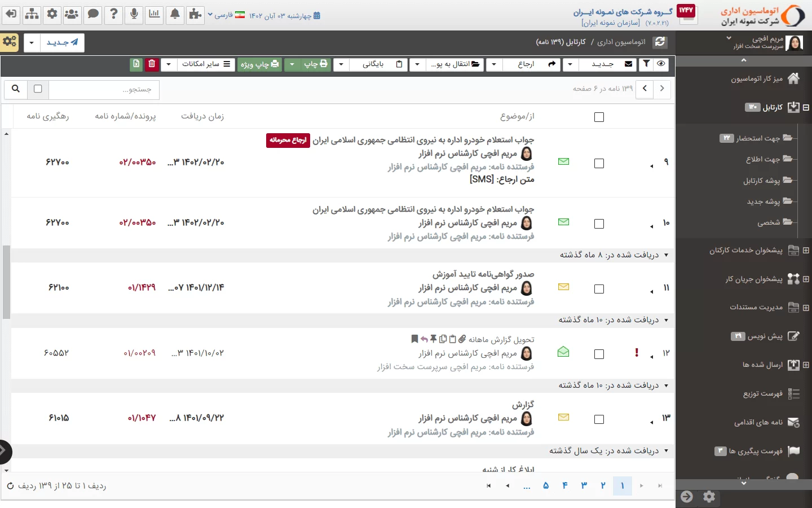This screenshot has height=508, width=812.
Task: Click the red trash delete icon
Action: [152, 64]
